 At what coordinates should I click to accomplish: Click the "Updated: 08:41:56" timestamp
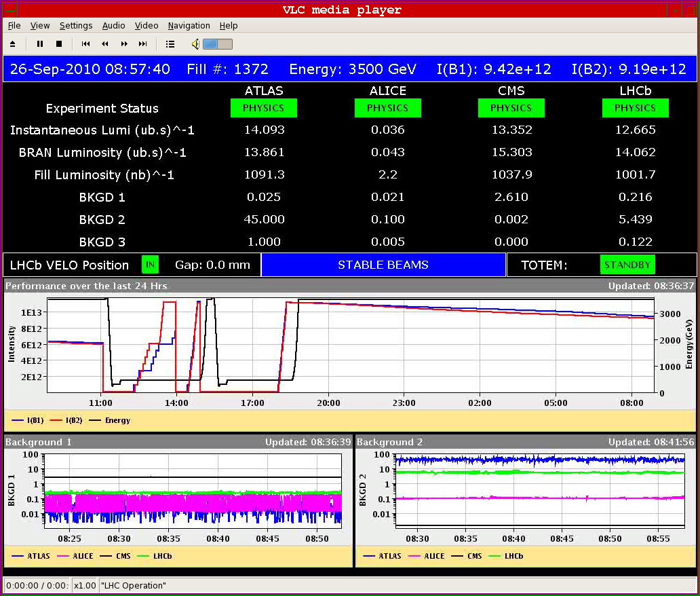click(651, 443)
